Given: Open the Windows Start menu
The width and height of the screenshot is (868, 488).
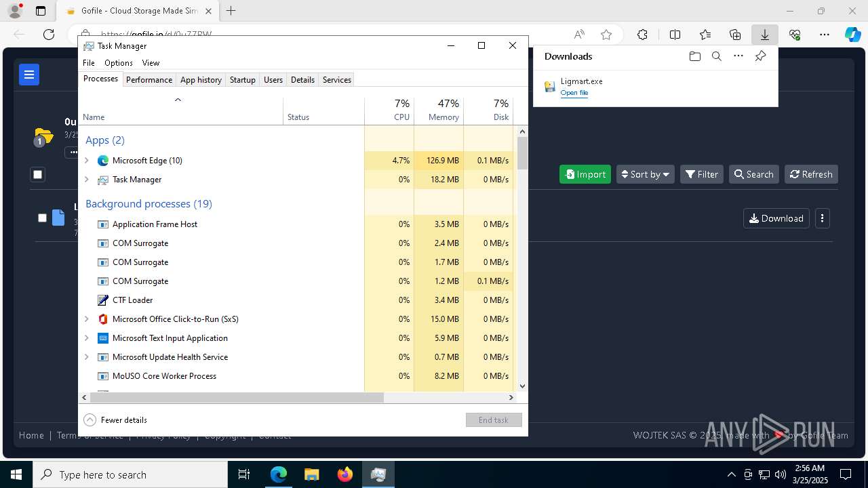Looking at the screenshot, I should 16,474.
